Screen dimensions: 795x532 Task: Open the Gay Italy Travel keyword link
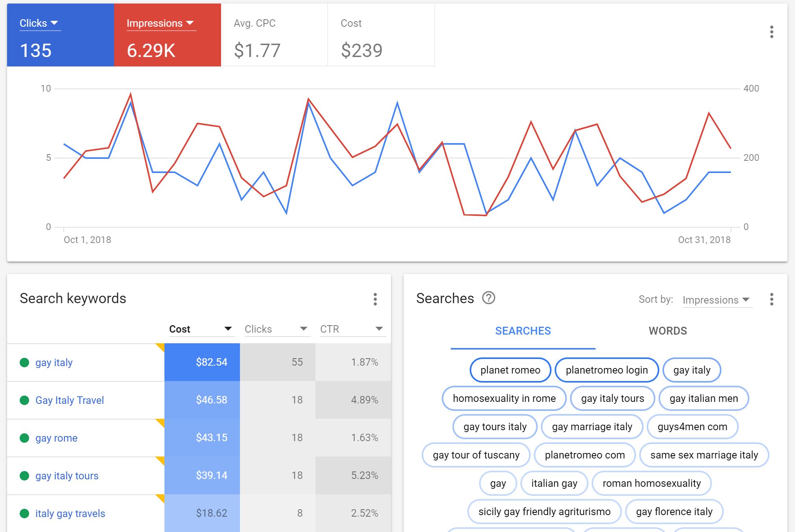click(x=70, y=400)
